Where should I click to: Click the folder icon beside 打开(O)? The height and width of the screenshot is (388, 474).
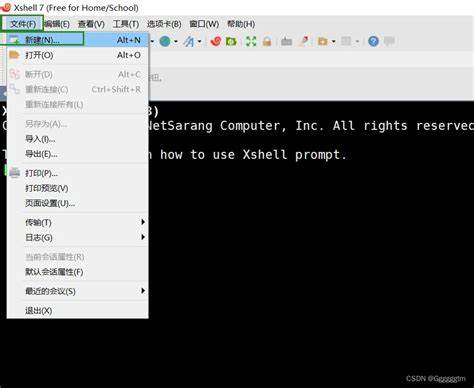pyautogui.click(x=14, y=55)
